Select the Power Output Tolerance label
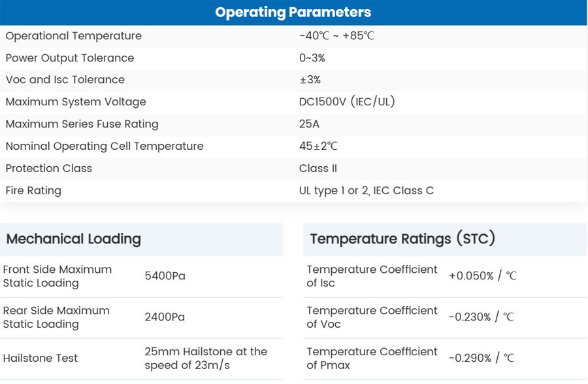This screenshot has width=588, height=384. [x=70, y=58]
